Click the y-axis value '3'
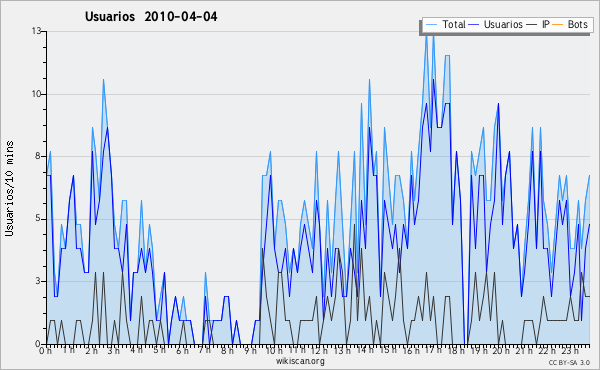The image size is (600, 370). (x=39, y=281)
